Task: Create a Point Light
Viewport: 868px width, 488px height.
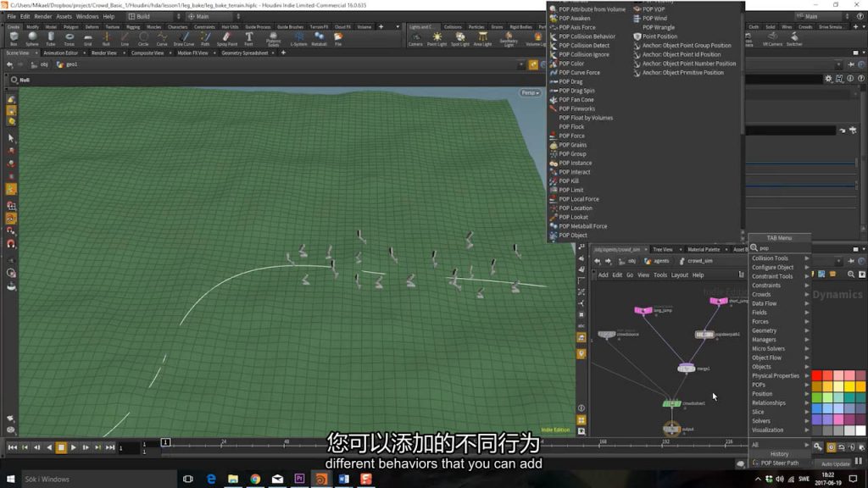Action: [437, 39]
